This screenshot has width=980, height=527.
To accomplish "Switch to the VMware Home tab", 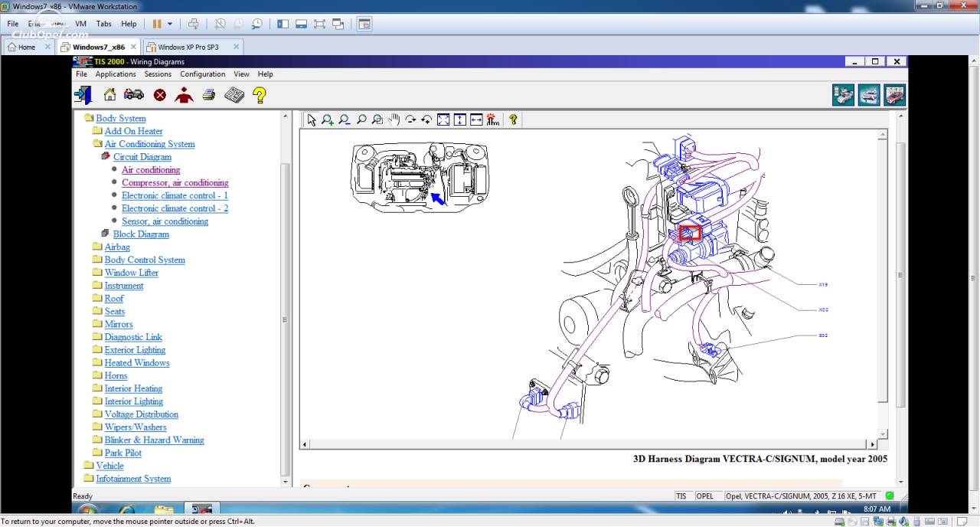I will [x=27, y=47].
